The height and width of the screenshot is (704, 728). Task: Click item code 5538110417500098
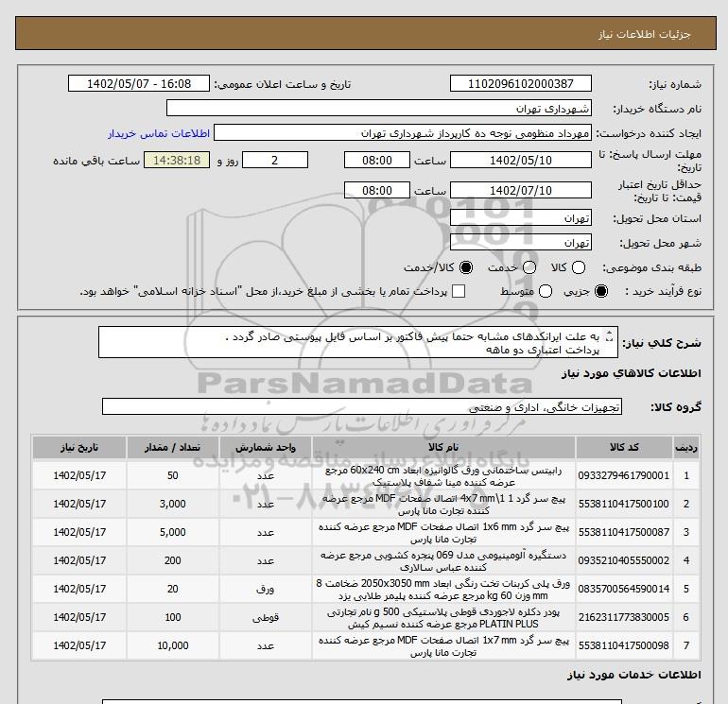click(x=624, y=645)
